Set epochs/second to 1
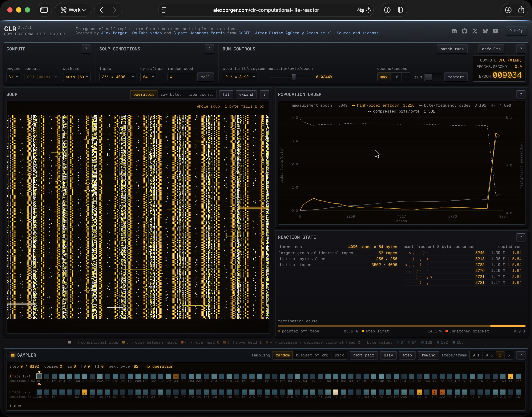 point(405,77)
